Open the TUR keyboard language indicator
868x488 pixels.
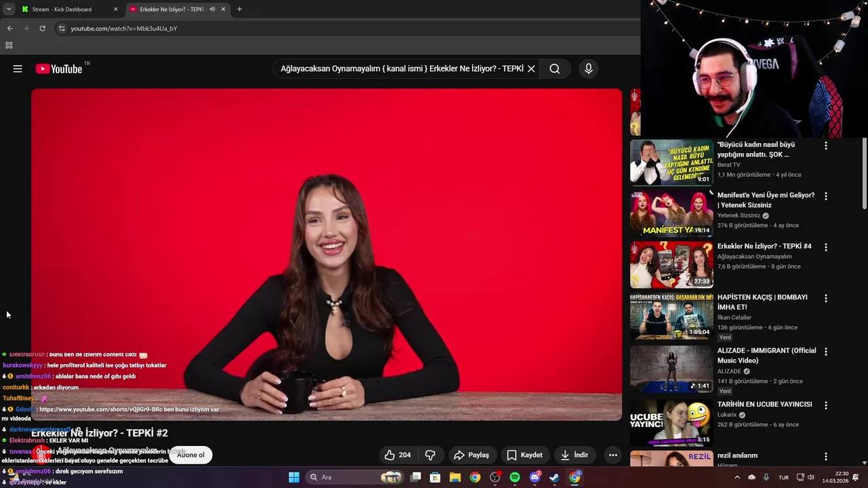tap(783, 477)
